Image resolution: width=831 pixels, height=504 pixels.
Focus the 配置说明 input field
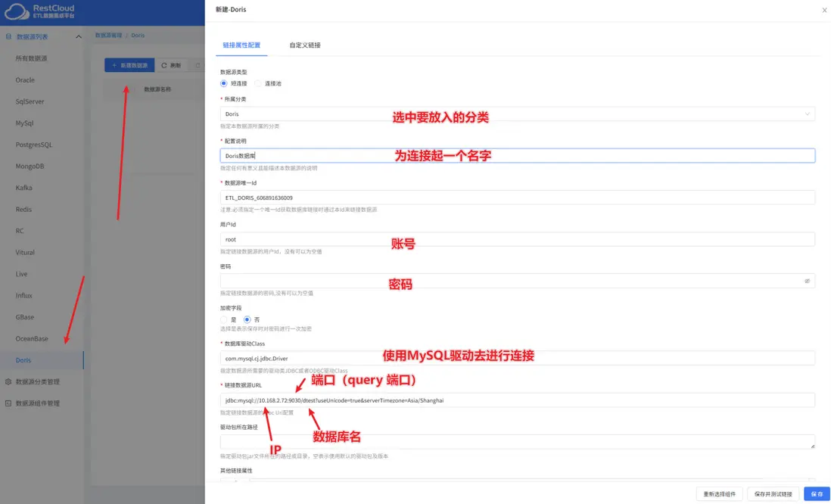(x=517, y=155)
